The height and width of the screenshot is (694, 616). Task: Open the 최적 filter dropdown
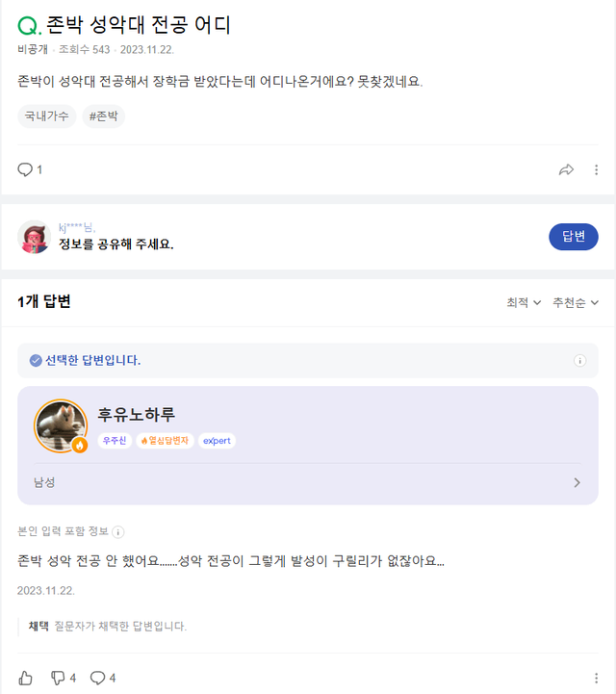click(524, 302)
